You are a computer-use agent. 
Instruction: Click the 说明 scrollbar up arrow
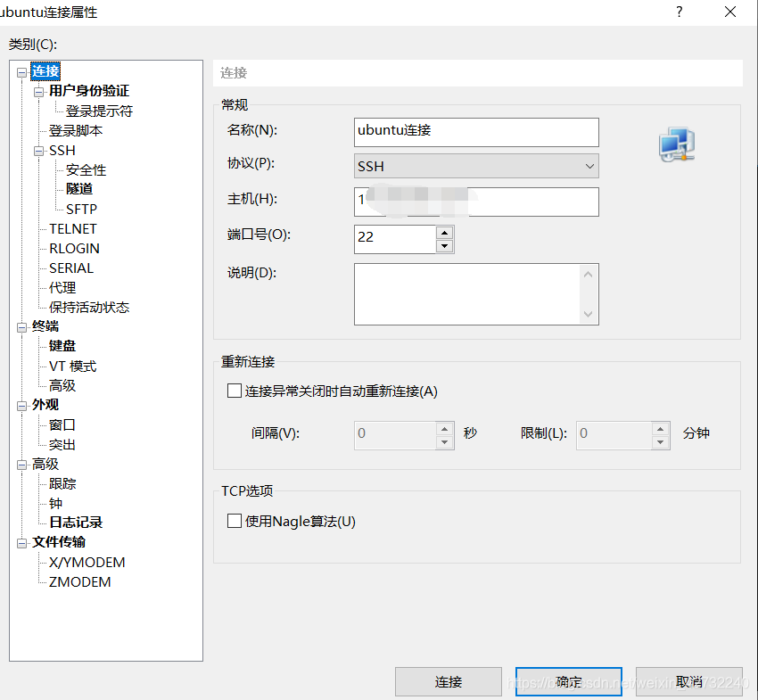coord(589,274)
